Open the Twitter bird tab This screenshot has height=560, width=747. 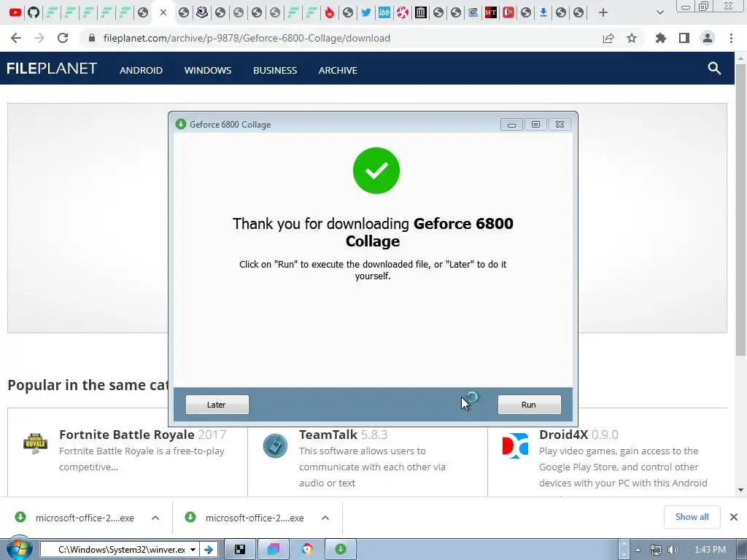point(366,12)
